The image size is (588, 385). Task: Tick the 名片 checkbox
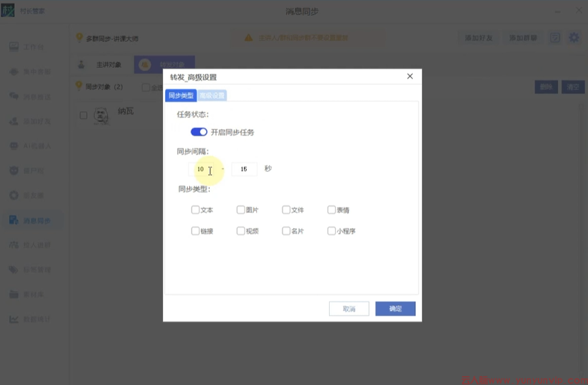286,231
